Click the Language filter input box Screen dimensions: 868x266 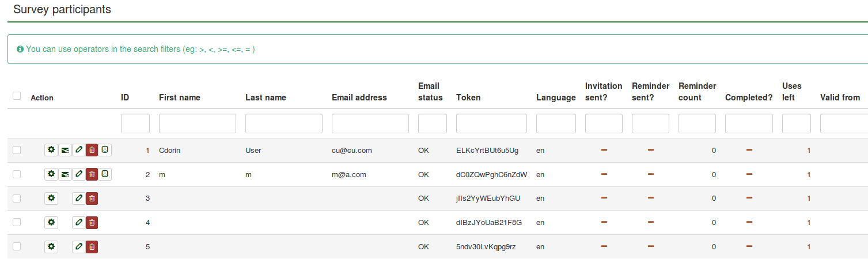click(555, 123)
